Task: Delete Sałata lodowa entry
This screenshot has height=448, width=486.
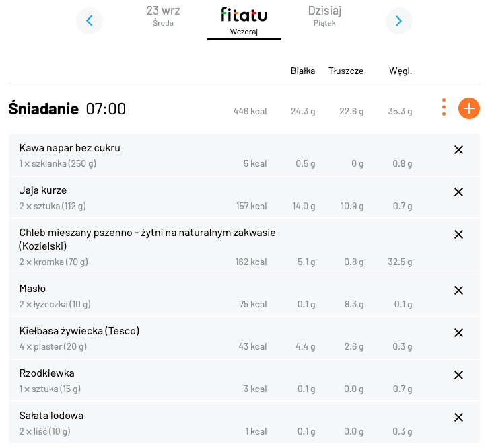Action: point(458,418)
